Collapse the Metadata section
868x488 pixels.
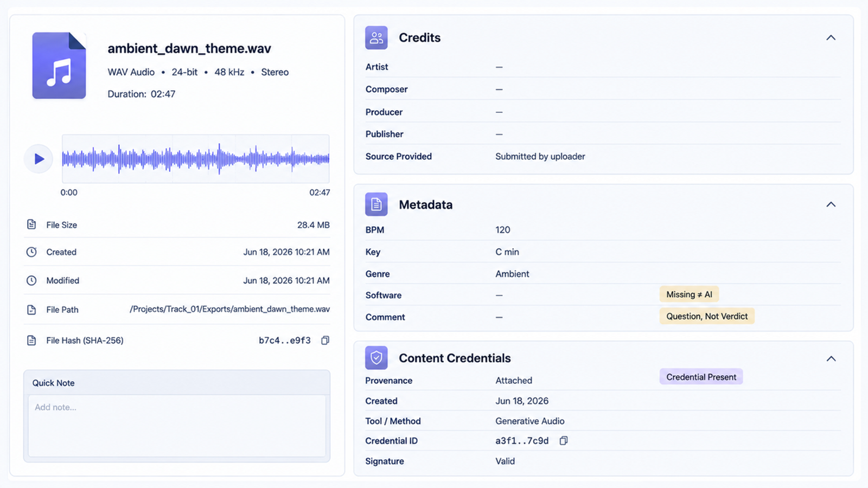tap(831, 204)
